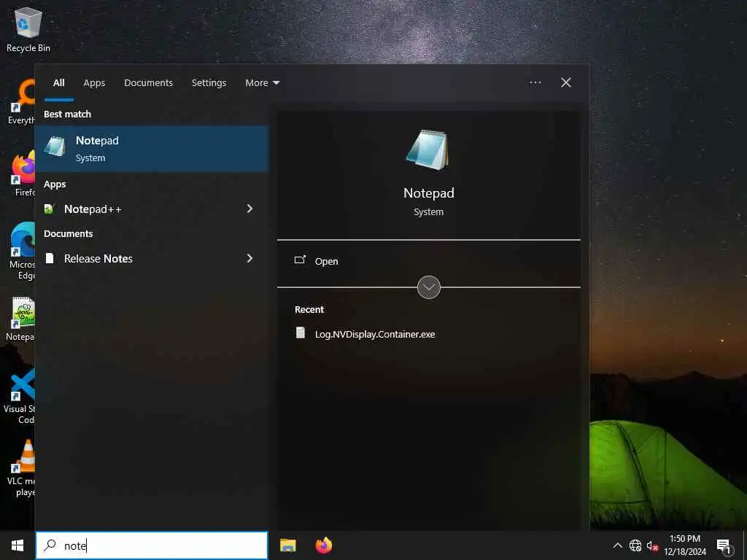
Task: Open Notepad best match result
Action: 152,149
